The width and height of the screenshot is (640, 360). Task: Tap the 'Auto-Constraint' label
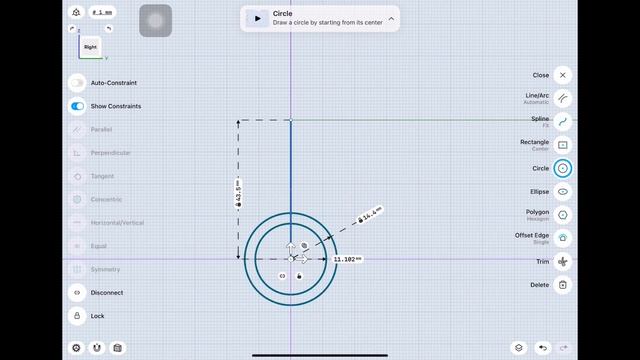click(x=113, y=83)
